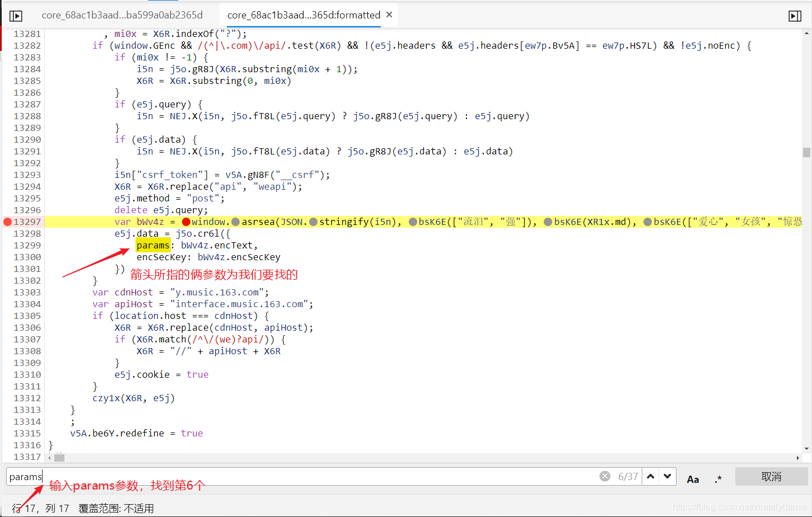Remove breakpoint marker on line 13297
The width and height of the screenshot is (812, 517).
7,222
